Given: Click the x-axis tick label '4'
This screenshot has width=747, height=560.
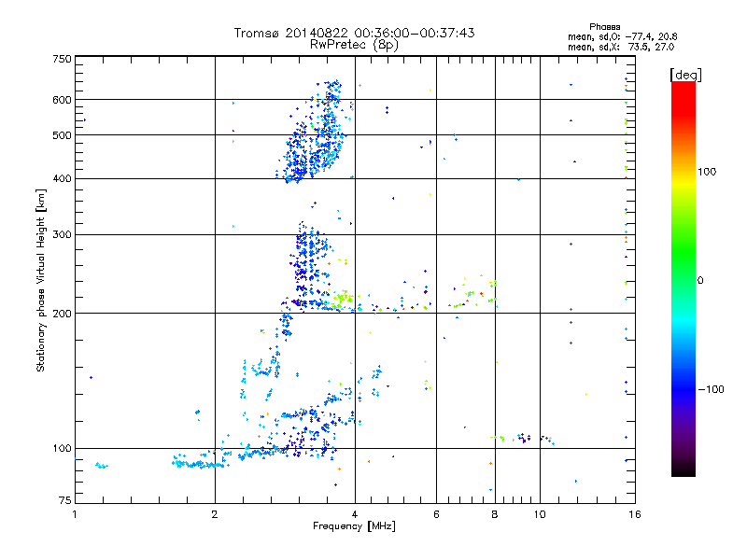Looking at the screenshot, I should (355, 514).
